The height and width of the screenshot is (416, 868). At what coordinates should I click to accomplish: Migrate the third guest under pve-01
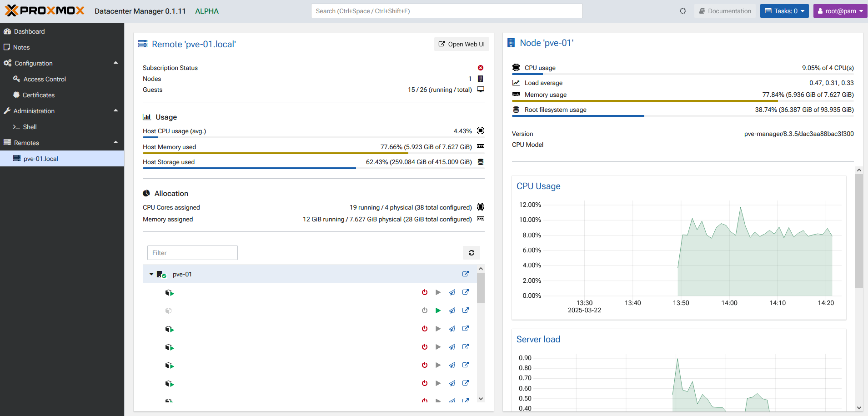[x=452, y=329]
